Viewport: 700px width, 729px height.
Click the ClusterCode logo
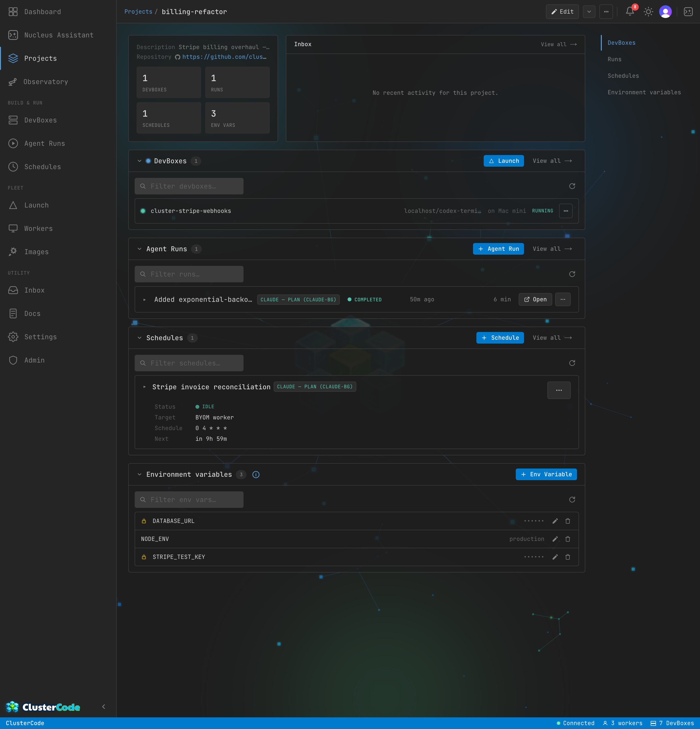43,707
